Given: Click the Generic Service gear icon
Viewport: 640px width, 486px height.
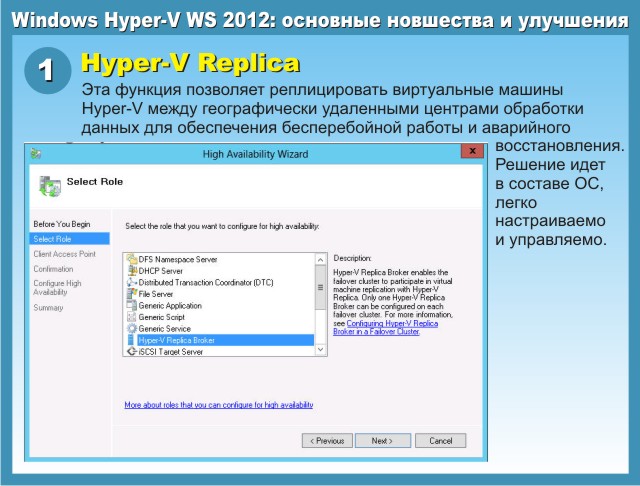Looking at the screenshot, I should coord(131,328).
